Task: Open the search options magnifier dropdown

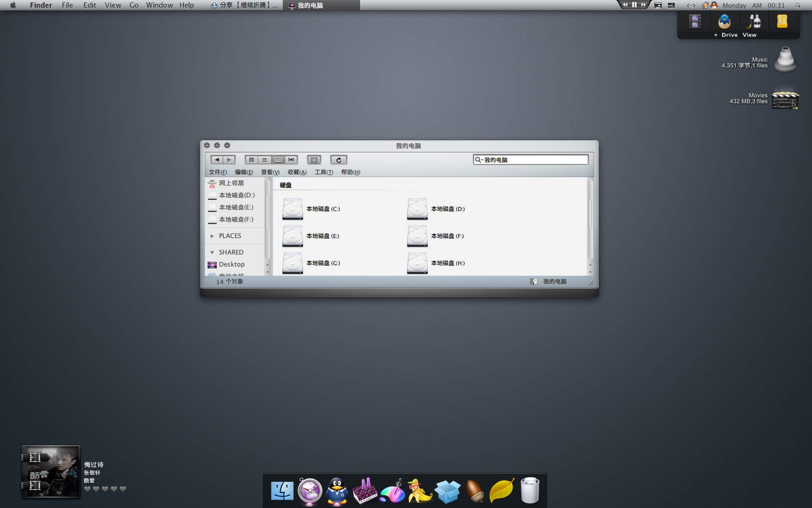Action: click(x=478, y=160)
